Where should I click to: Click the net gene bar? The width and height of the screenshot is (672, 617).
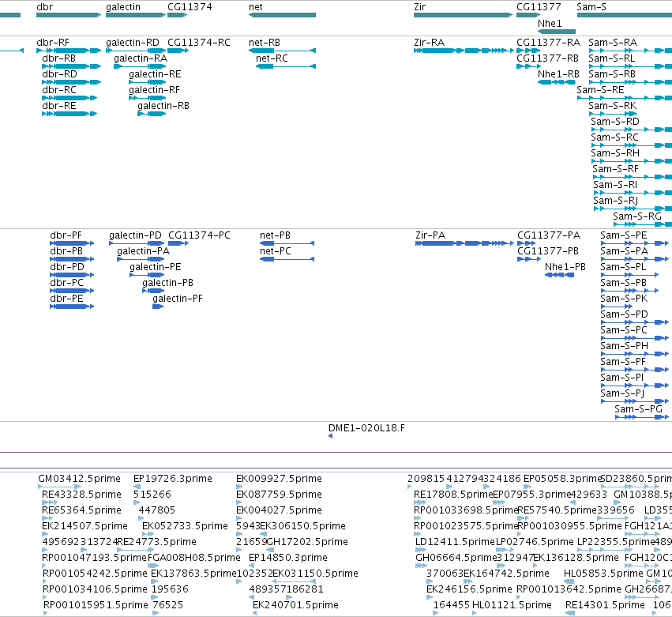click(282, 15)
